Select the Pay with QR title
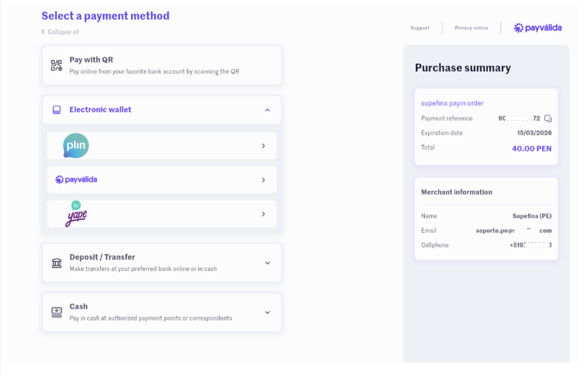Screen dimensions: 588x376 coord(91,60)
